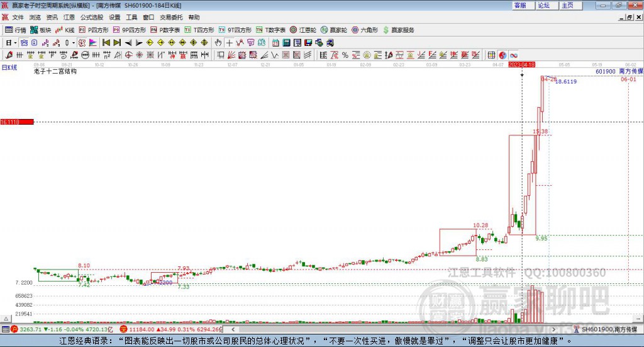The image size is (644, 347).
Task: Click the red 2023-04-18 date marker
Action: [x=521, y=64]
